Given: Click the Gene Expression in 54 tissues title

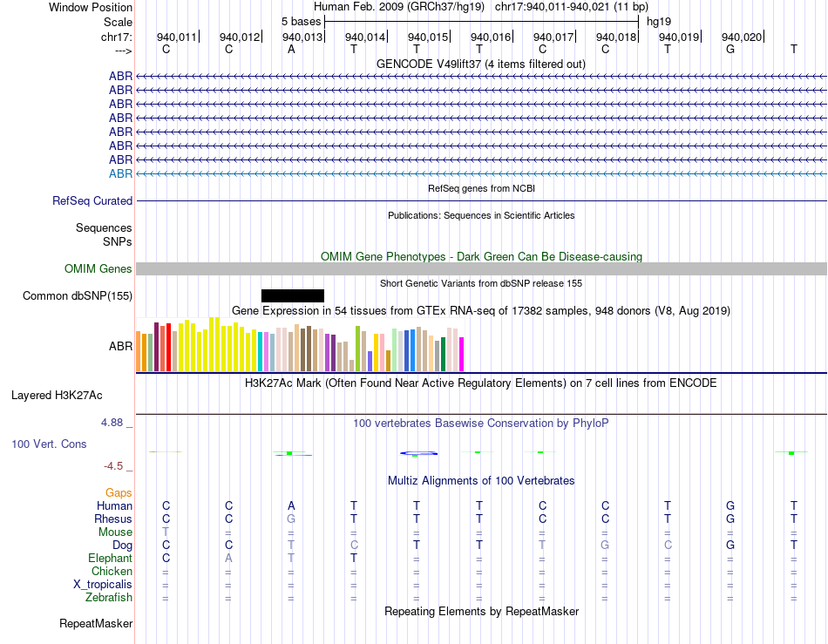Looking at the screenshot, I should 481,310.
